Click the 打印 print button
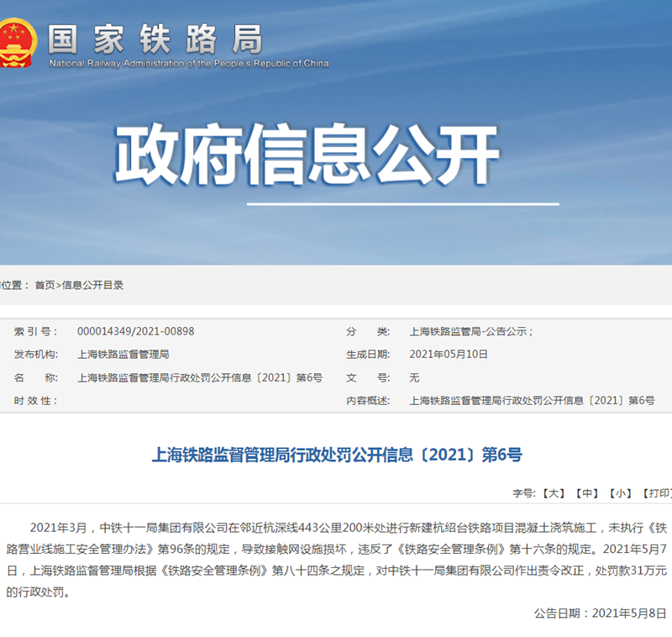Image resolution: width=672 pixels, height=637 pixels. click(x=656, y=493)
